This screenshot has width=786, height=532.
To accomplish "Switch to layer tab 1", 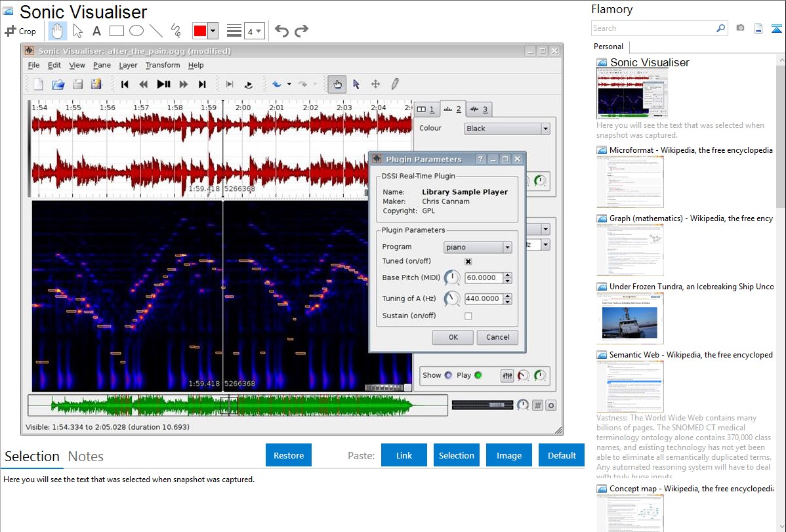I will pyautogui.click(x=426, y=109).
